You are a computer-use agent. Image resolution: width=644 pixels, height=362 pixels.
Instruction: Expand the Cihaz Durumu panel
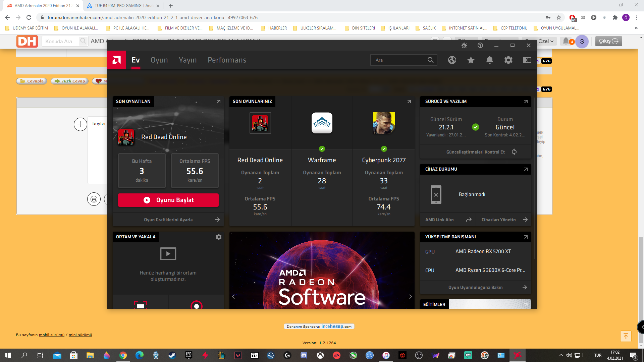coord(526,169)
